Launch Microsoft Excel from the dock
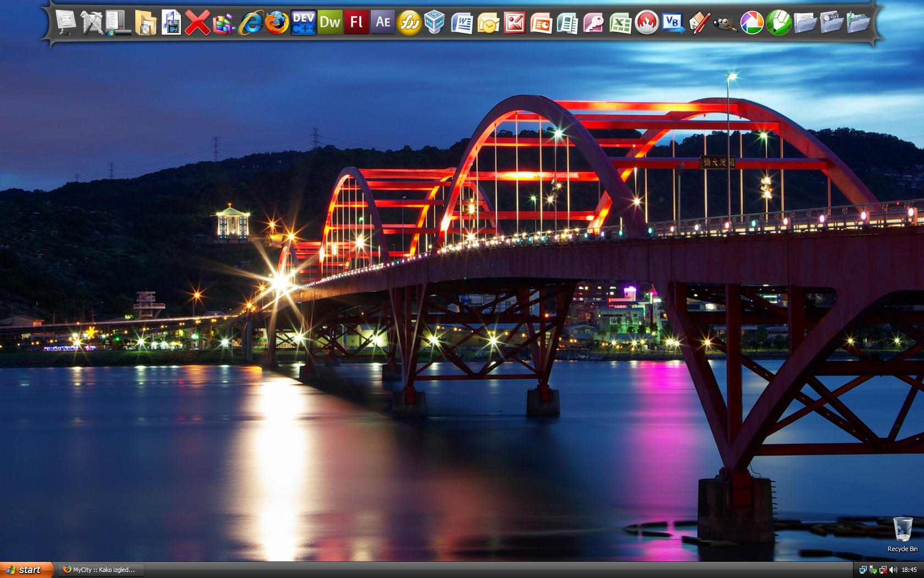 [x=620, y=23]
